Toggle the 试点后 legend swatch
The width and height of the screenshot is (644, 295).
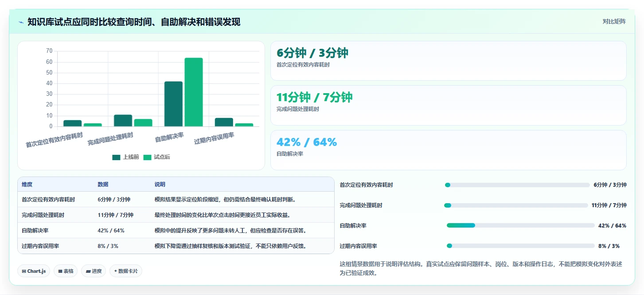pyautogui.click(x=147, y=157)
